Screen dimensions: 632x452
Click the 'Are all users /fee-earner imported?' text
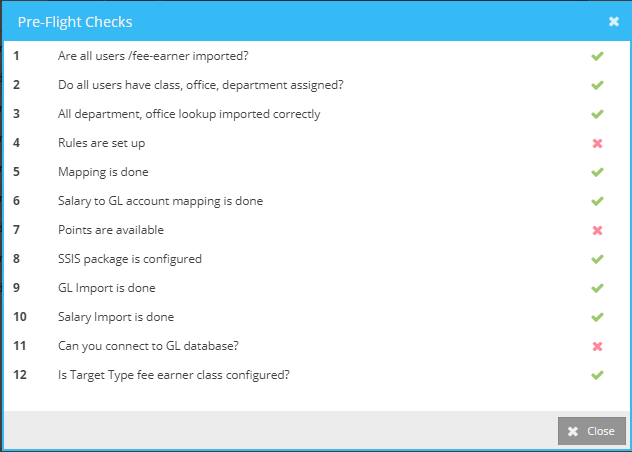click(155, 56)
